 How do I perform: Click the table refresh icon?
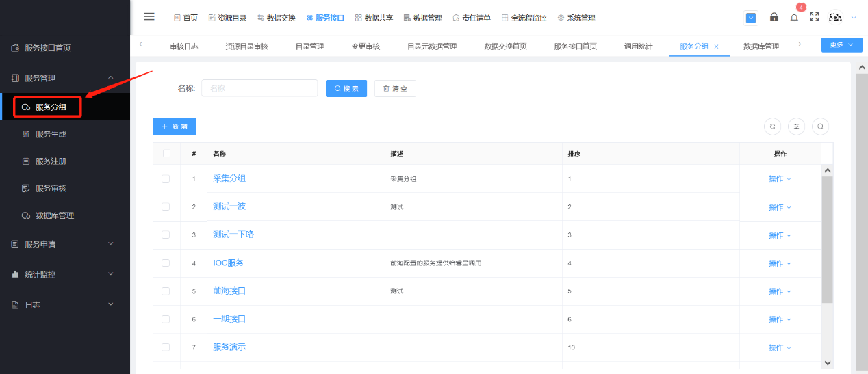772,126
